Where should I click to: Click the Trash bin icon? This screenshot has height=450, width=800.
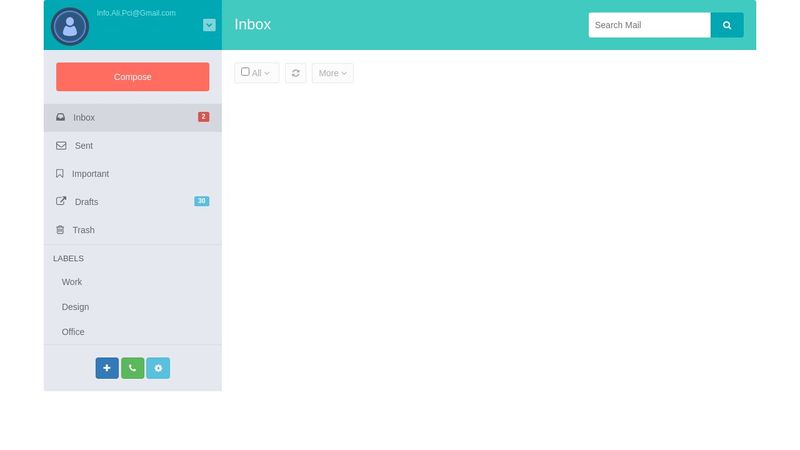(x=60, y=230)
